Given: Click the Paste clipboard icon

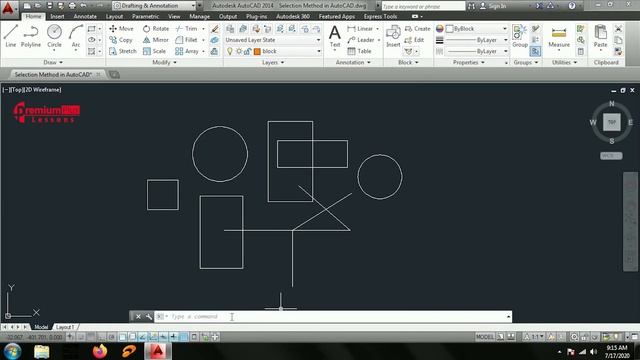Looking at the screenshot, I should pyautogui.click(x=600, y=36).
